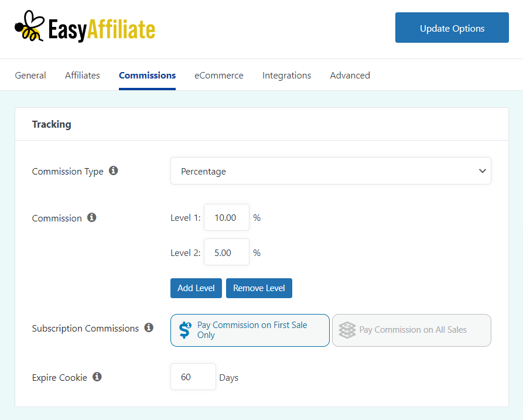
Task: Click the Update Options button
Action: click(452, 28)
